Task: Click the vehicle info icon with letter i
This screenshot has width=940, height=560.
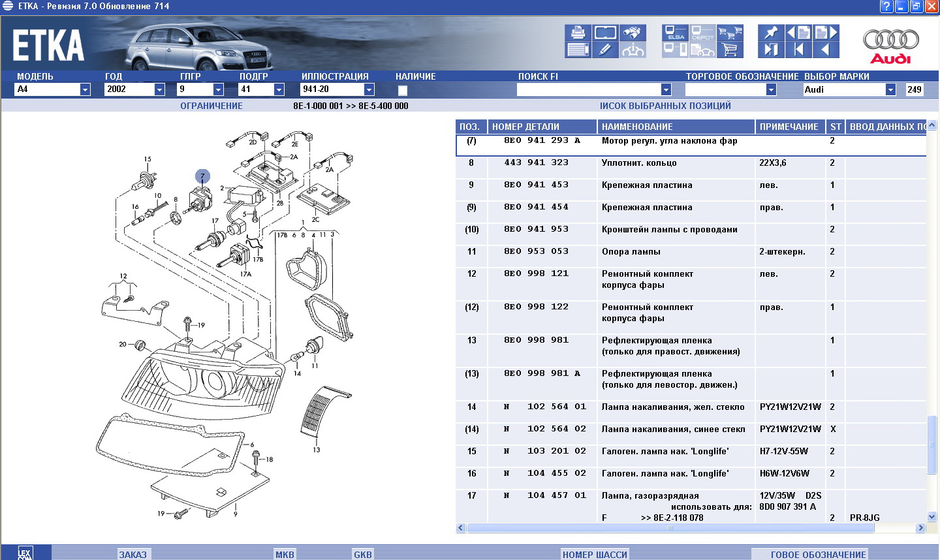Action: [x=633, y=50]
